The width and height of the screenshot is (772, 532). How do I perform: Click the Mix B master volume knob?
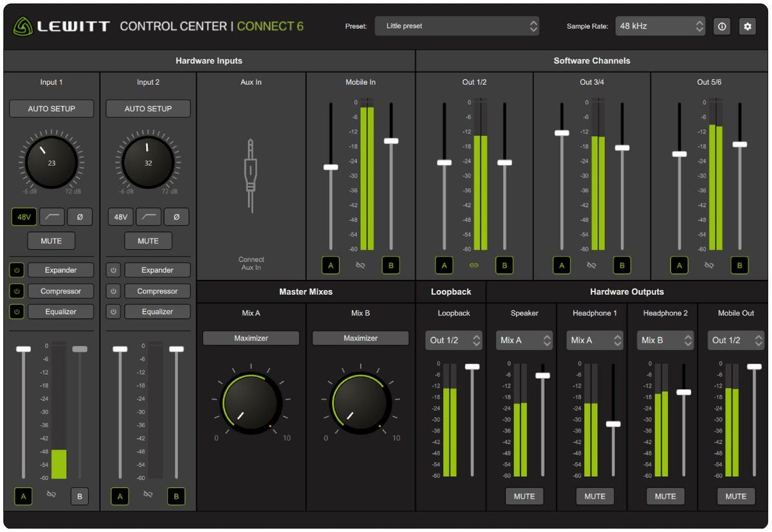[360, 404]
